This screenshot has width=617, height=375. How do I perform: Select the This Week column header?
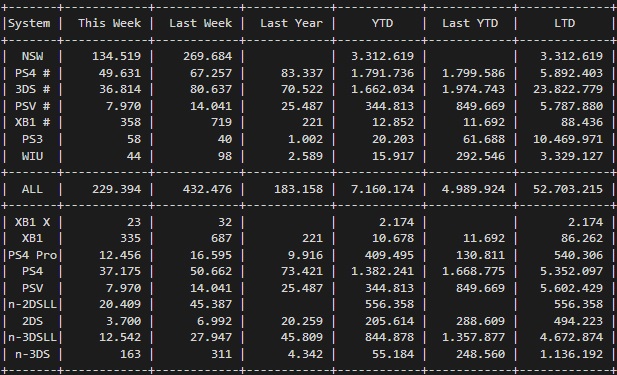click(109, 23)
